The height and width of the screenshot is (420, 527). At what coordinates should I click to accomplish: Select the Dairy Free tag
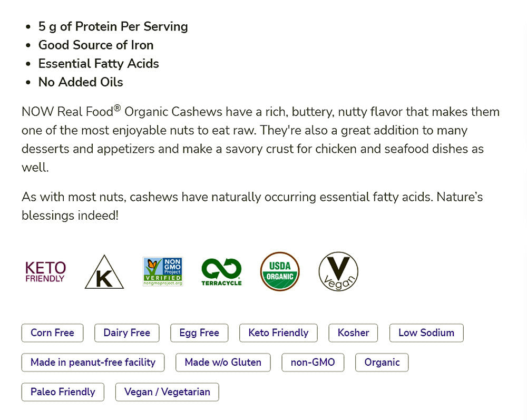pos(126,333)
